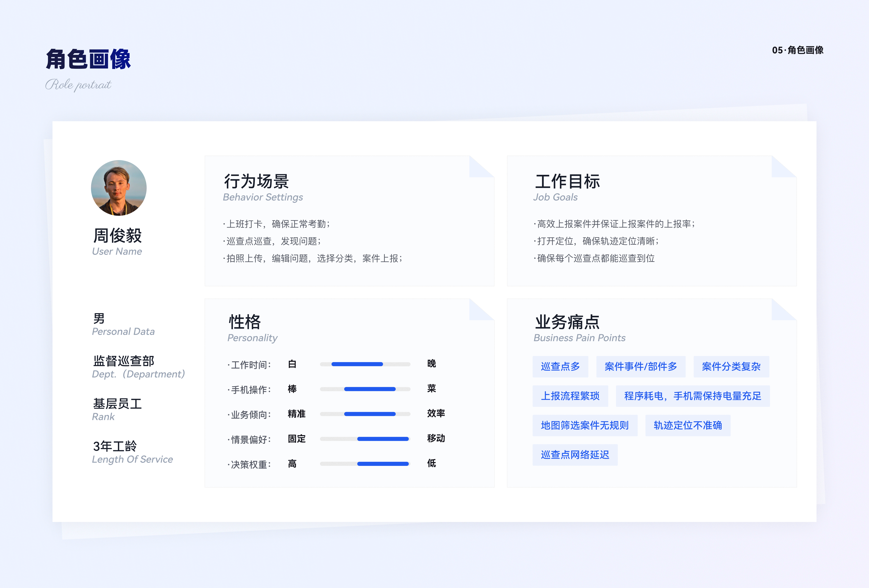The width and height of the screenshot is (869, 588).
Task: Click the 情景偏好 row label
Action: pyautogui.click(x=249, y=440)
